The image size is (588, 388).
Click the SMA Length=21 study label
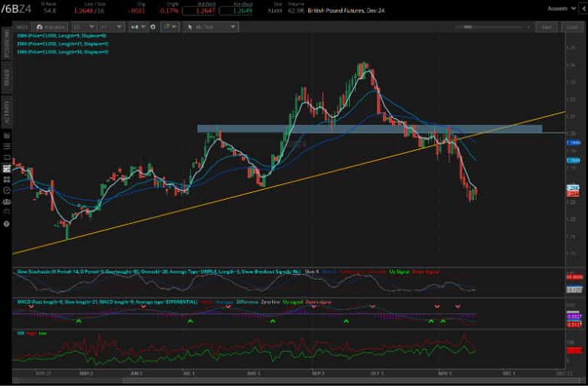point(63,44)
